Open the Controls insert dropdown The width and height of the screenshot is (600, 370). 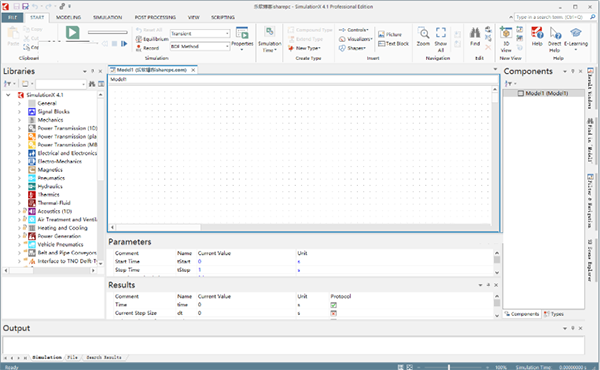(x=354, y=29)
